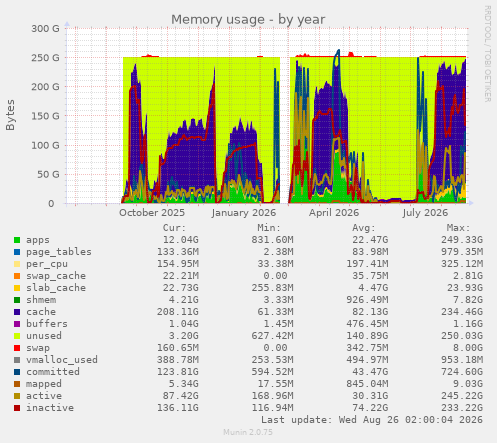Click the 50 G axis label
The image size is (497, 443).
(x=48, y=174)
